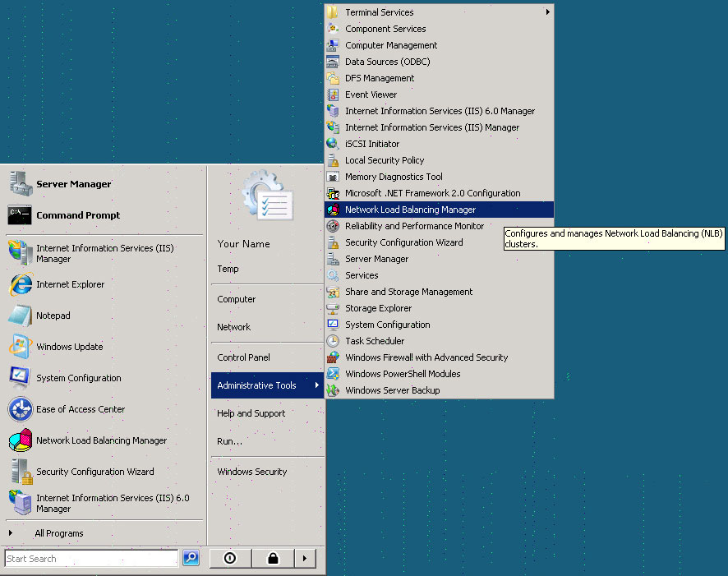Click the Windows Update icon
Image resolution: width=728 pixels, height=576 pixels.
20,347
